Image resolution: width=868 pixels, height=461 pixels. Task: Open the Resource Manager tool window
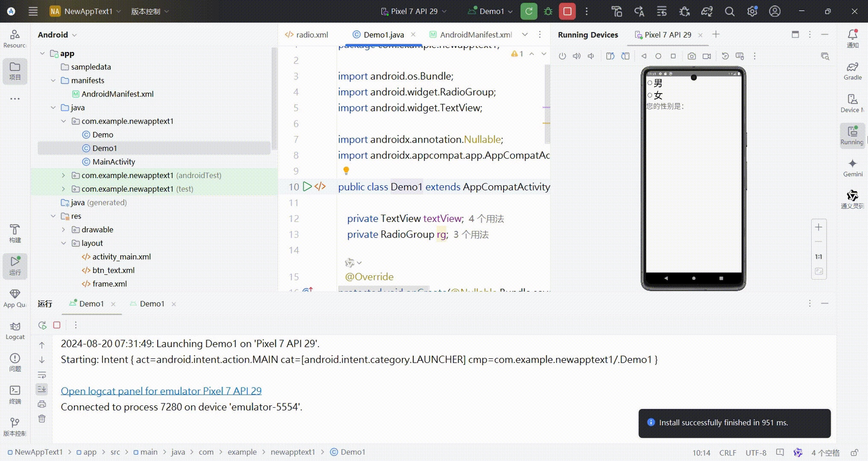click(x=15, y=38)
